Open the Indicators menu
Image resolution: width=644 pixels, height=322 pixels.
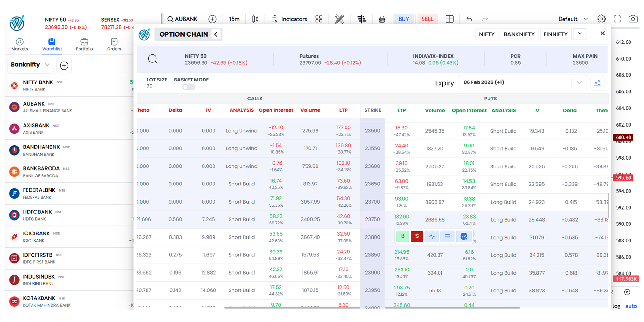[289, 19]
